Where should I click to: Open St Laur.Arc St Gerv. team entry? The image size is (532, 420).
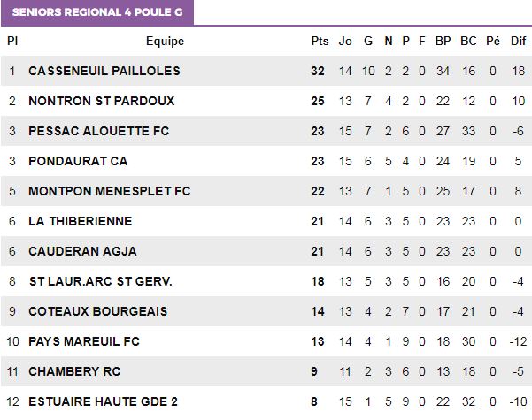pyautogui.click(x=100, y=281)
